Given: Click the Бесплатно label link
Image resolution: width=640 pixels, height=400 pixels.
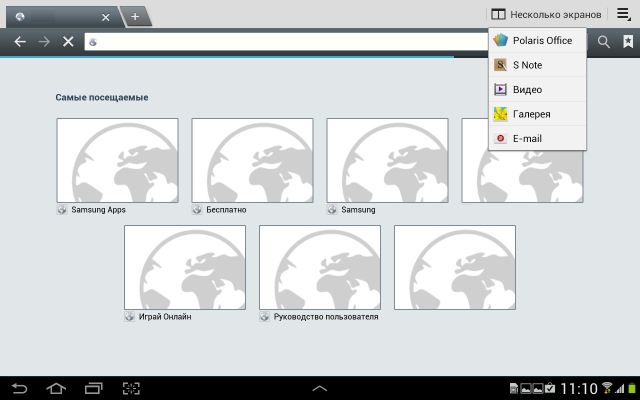Looking at the screenshot, I should [x=226, y=210].
